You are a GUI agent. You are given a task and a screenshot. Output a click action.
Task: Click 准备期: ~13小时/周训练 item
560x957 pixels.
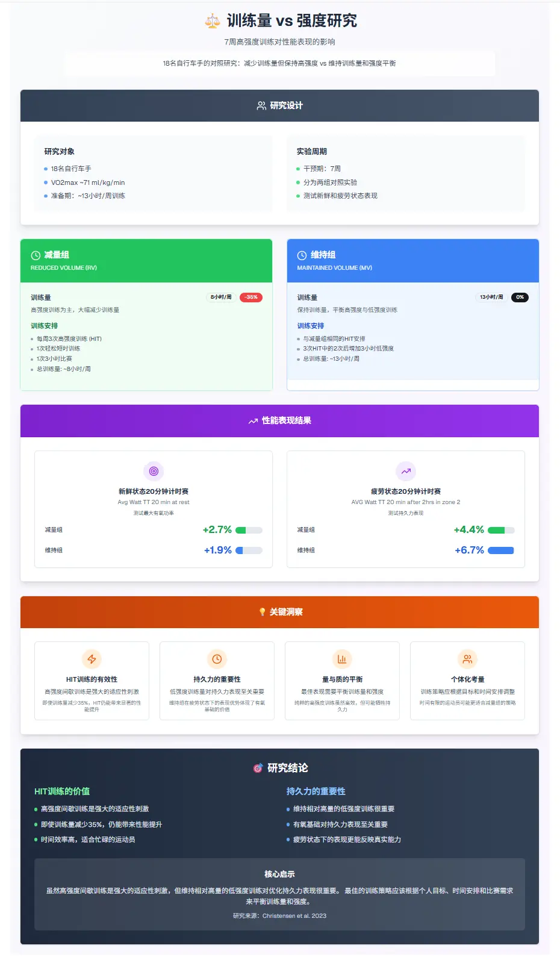tap(88, 196)
